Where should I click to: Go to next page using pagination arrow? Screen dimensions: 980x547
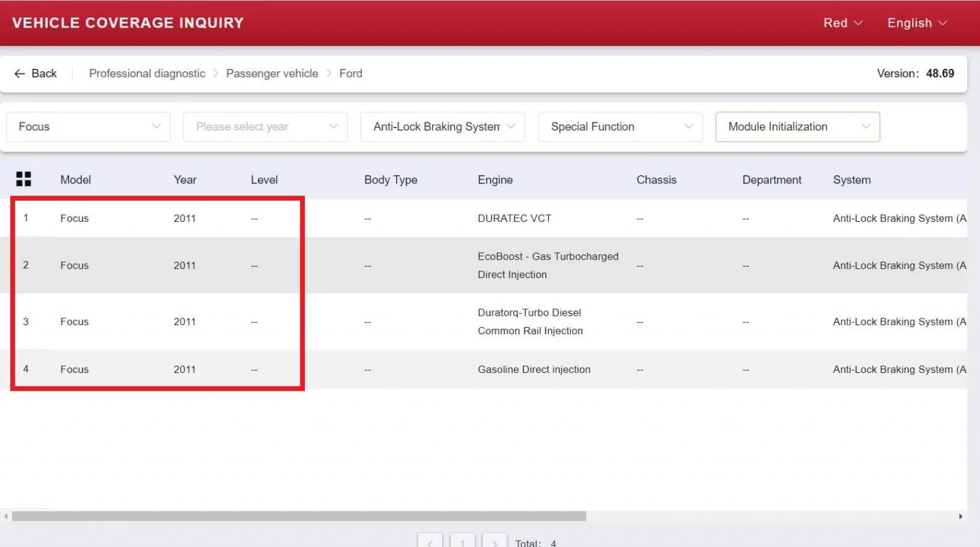point(494,542)
